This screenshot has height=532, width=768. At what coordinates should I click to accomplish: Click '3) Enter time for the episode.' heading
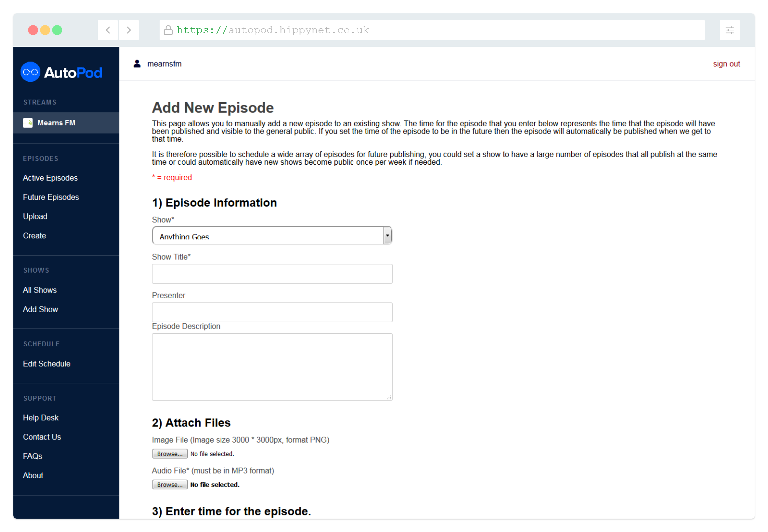pos(231,511)
